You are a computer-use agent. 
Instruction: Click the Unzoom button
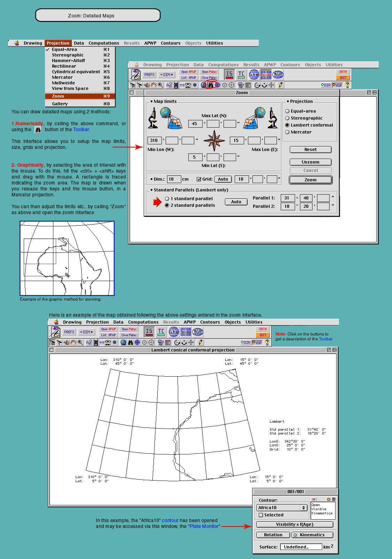click(310, 162)
